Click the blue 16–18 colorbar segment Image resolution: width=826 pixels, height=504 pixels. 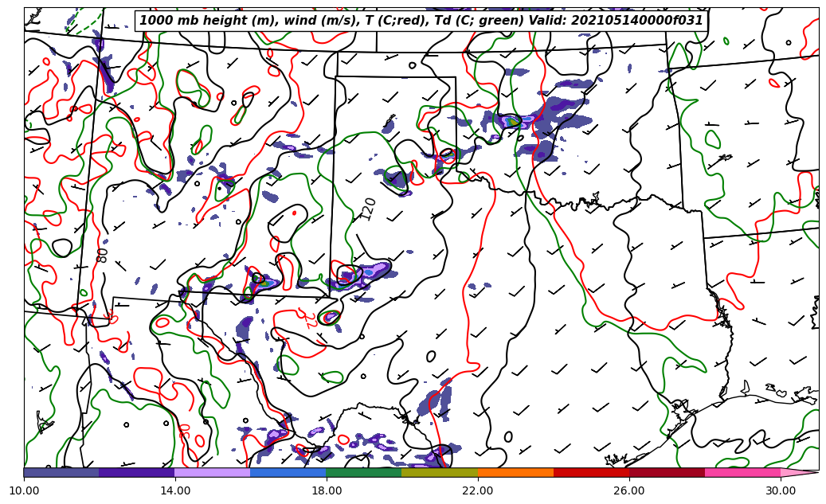(288, 472)
